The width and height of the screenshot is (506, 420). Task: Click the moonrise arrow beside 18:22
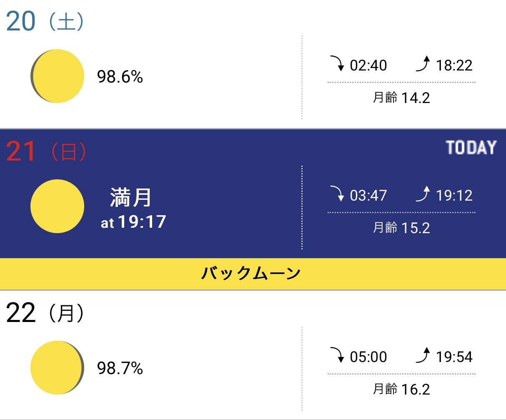[423, 64]
